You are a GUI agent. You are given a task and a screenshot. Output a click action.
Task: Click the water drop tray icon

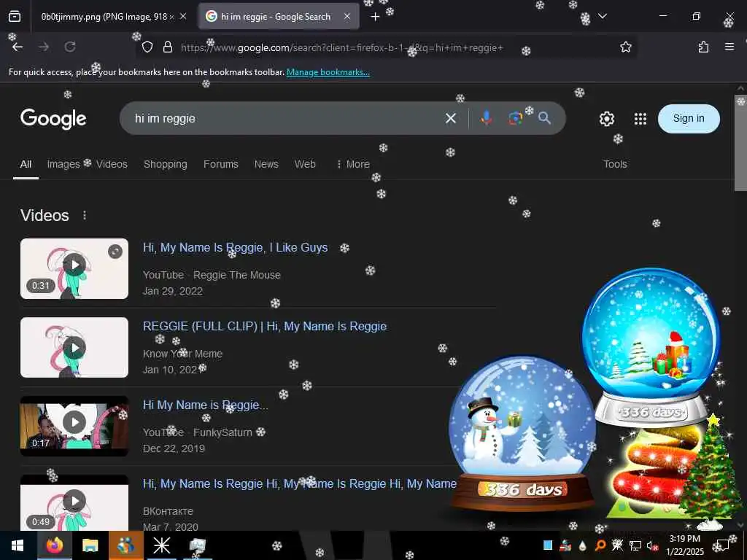coord(582,545)
